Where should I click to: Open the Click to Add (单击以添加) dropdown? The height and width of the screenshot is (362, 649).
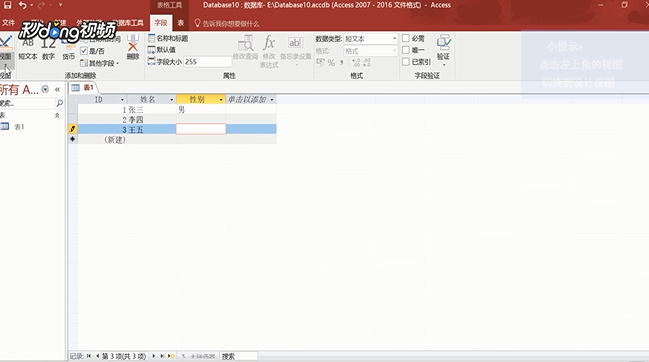[x=272, y=100]
